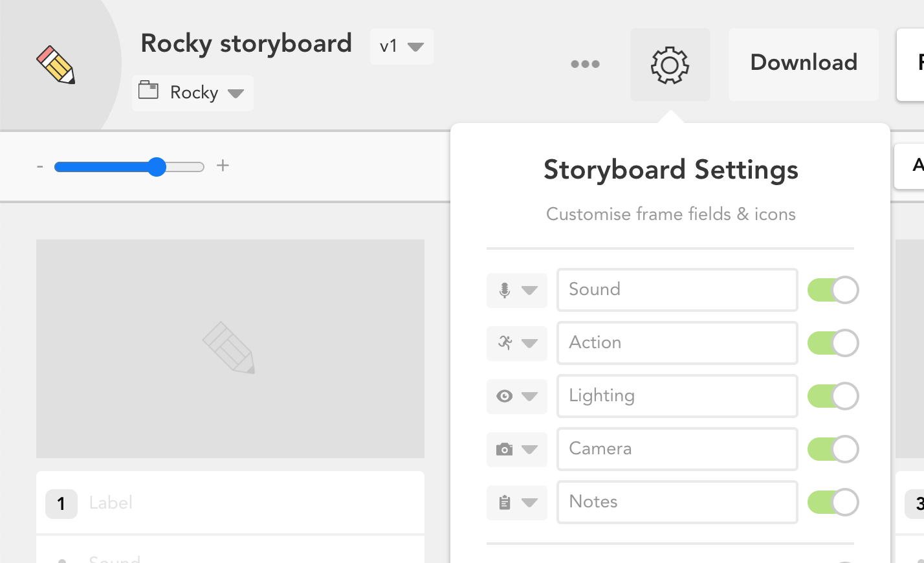
Task: Switch off the Notes field toggle
Action: click(833, 502)
